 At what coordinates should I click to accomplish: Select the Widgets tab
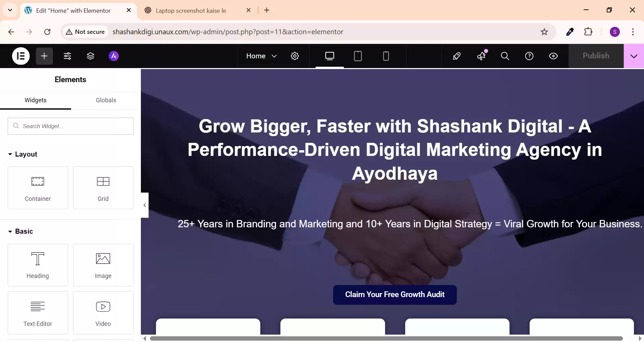[x=36, y=100]
